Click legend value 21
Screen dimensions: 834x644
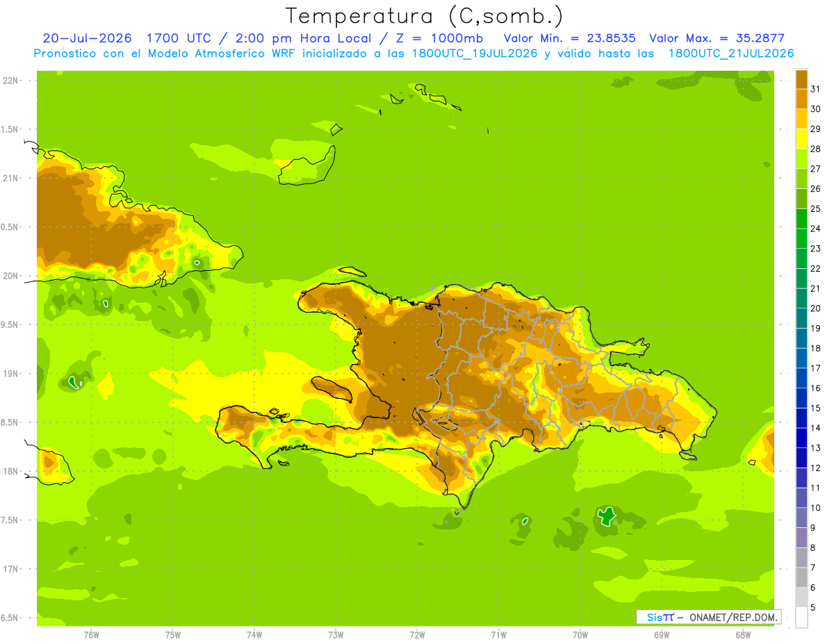pyautogui.click(x=816, y=288)
